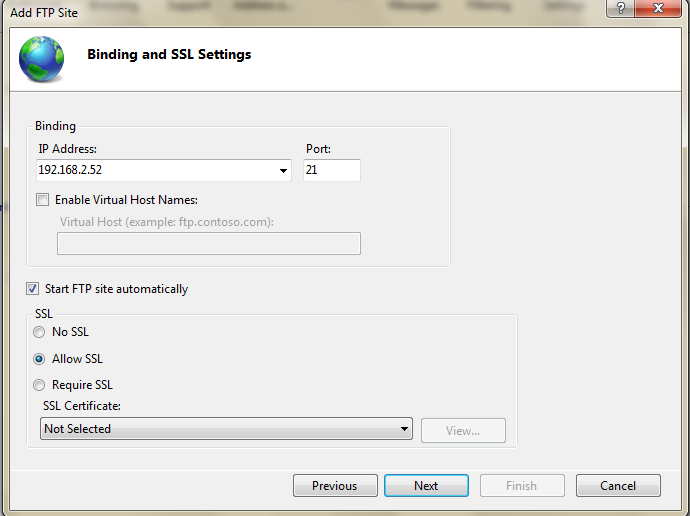The image size is (690, 516).
Task: Close the dialog with the X button
Action: point(666,9)
